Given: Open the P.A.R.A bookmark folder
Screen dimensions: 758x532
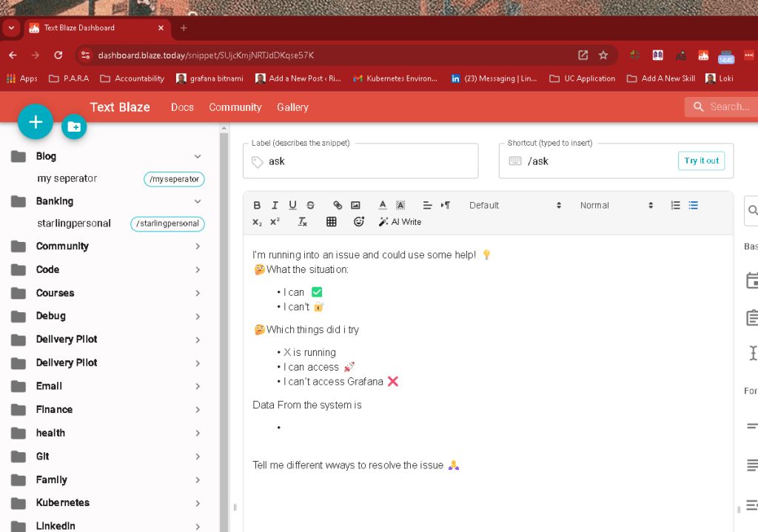Looking at the screenshot, I should tap(69, 78).
